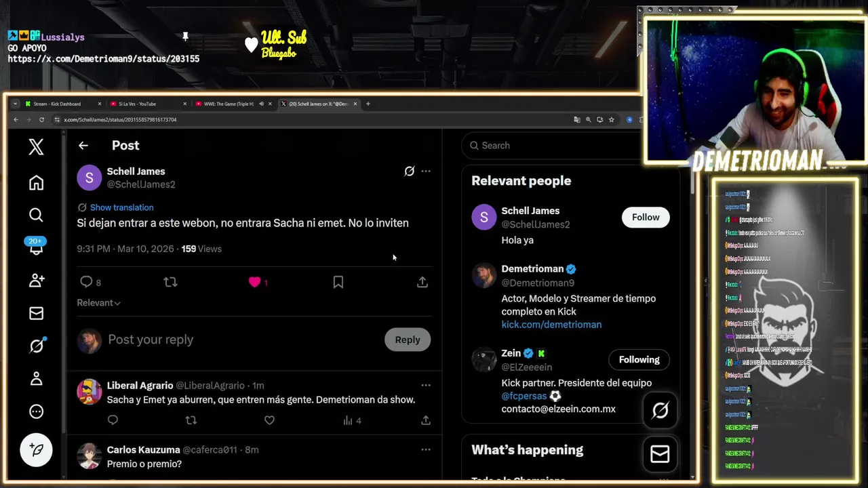This screenshot has height=488, width=868.
Task: Click reply bubble with 8 replies
Action: point(90,282)
